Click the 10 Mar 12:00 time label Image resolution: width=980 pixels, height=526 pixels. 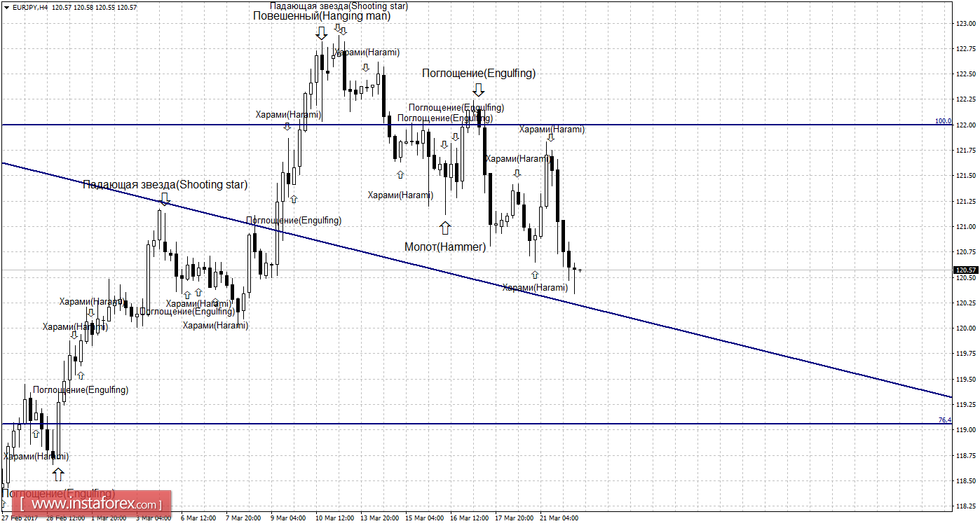[334, 519]
